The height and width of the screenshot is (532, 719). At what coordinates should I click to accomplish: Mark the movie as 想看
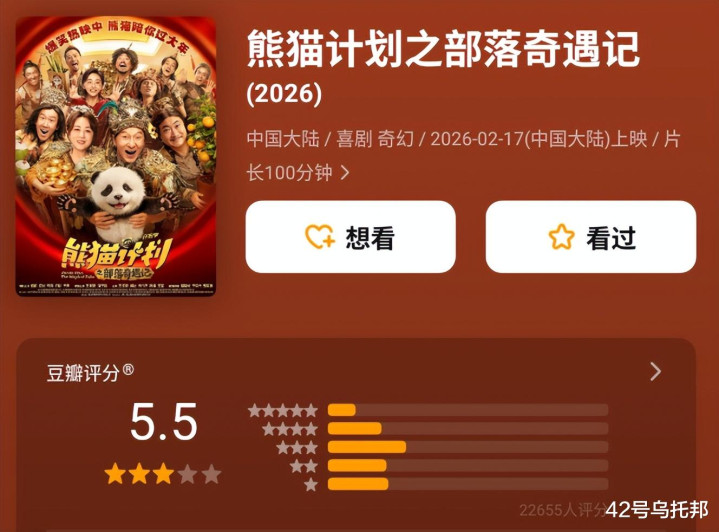tap(350, 237)
